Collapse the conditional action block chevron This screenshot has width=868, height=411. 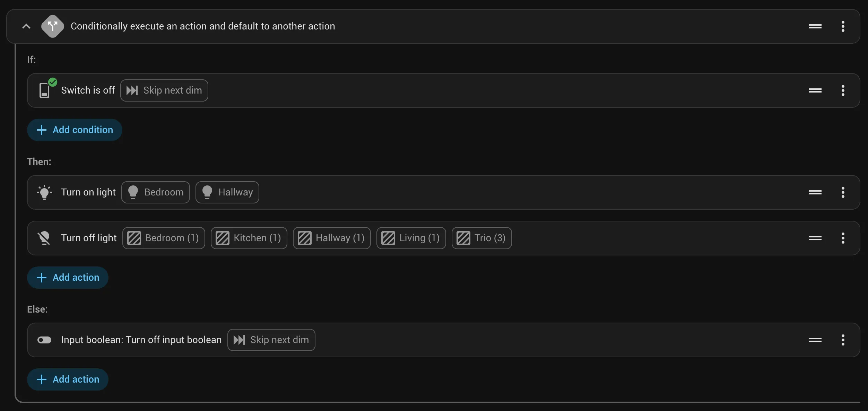coord(26,26)
